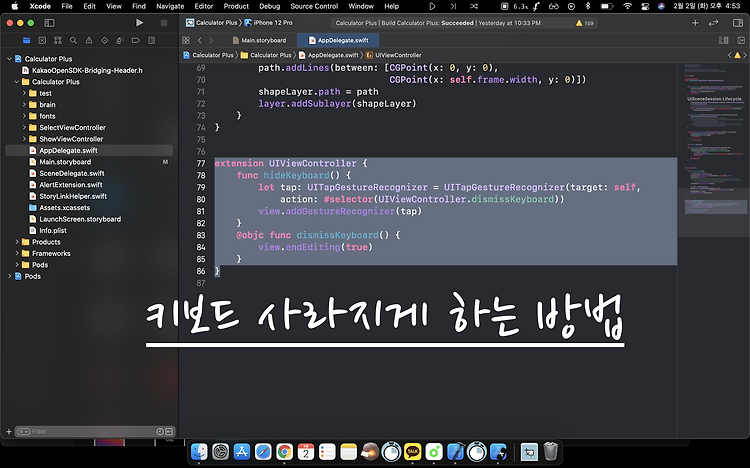Toggle recent files filter clock
This screenshot has height=468, width=750.
(160, 432)
